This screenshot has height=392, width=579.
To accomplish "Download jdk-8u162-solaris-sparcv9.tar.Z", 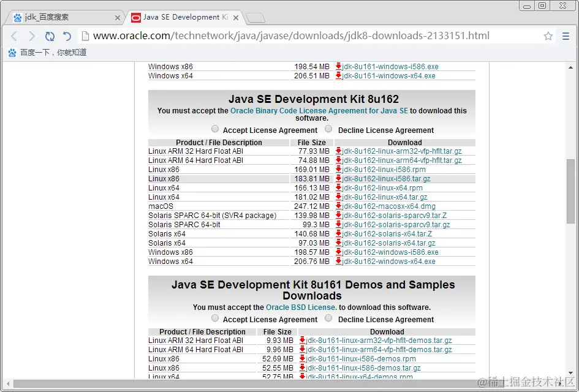I will coord(394,215).
